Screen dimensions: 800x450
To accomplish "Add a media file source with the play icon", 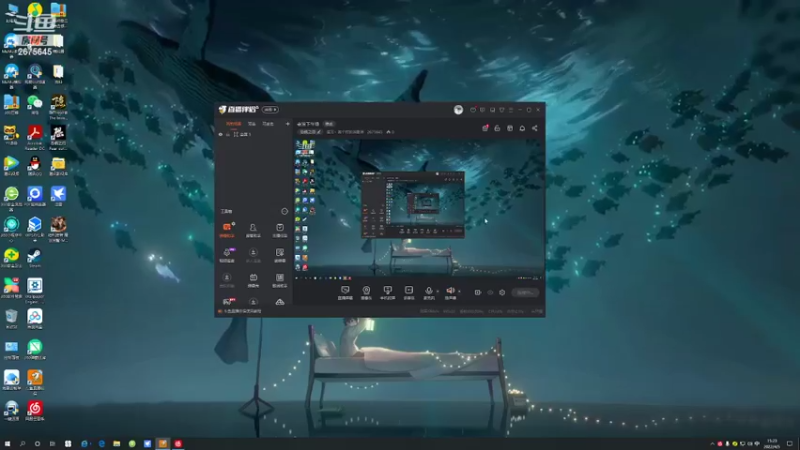I will pos(409,292).
